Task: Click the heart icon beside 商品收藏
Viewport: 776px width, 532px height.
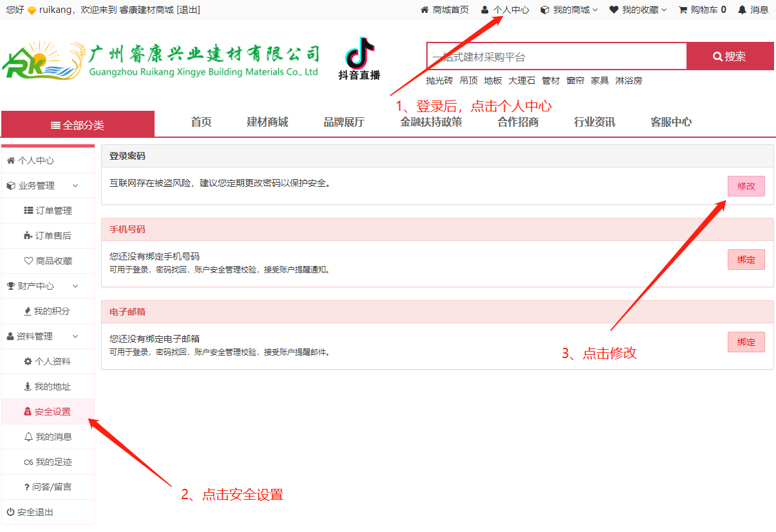Action: pyautogui.click(x=28, y=261)
